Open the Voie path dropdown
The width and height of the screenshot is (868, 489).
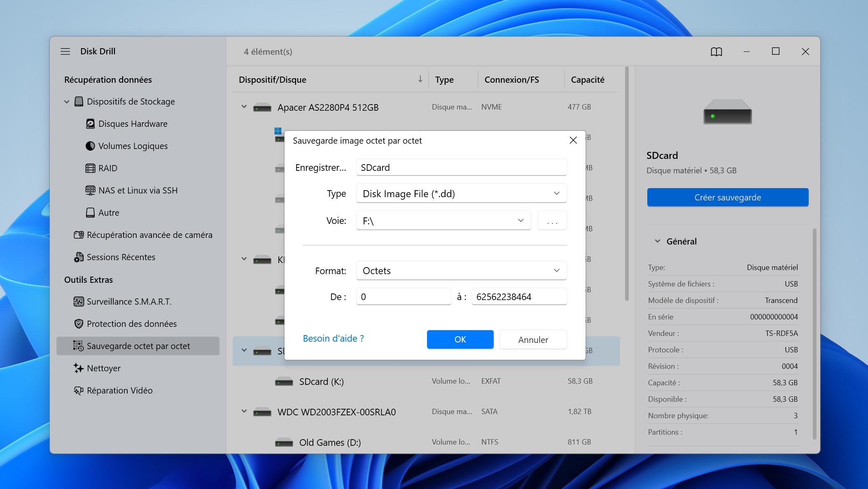(443, 221)
